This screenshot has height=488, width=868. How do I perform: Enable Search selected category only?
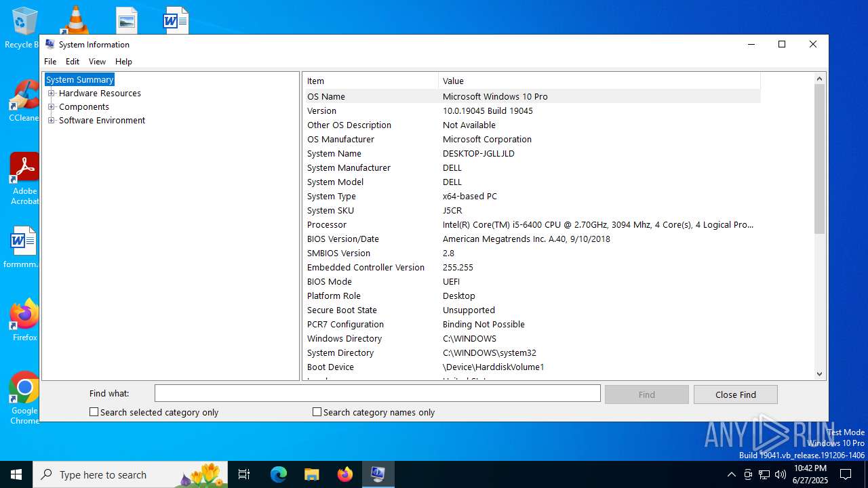click(94, 412)
